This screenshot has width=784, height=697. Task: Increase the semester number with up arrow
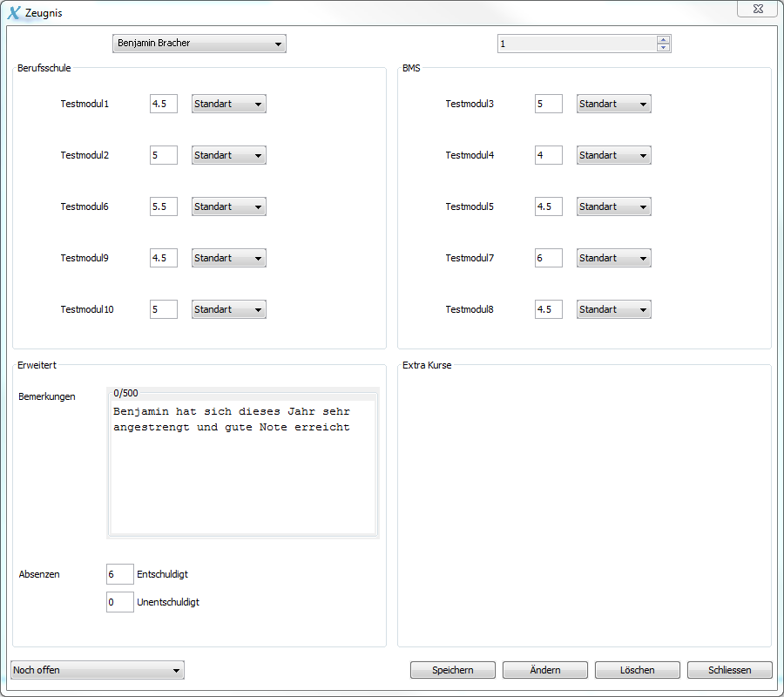663,39
